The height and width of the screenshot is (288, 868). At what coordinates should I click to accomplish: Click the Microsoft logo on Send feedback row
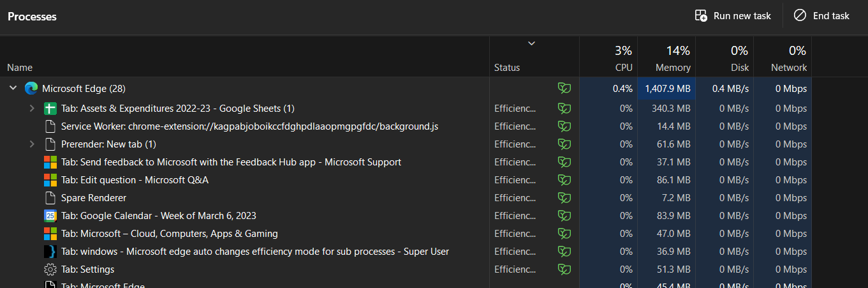coord(50,162)
